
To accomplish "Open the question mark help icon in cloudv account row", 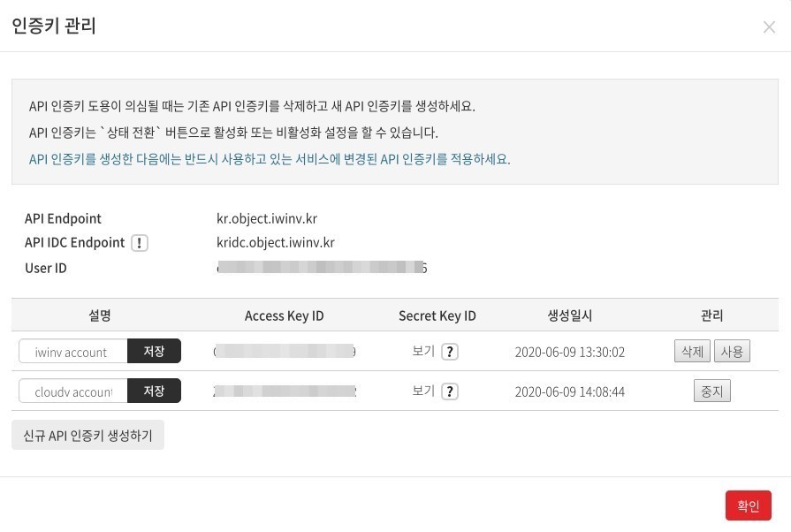I will (x=450, y=391).
